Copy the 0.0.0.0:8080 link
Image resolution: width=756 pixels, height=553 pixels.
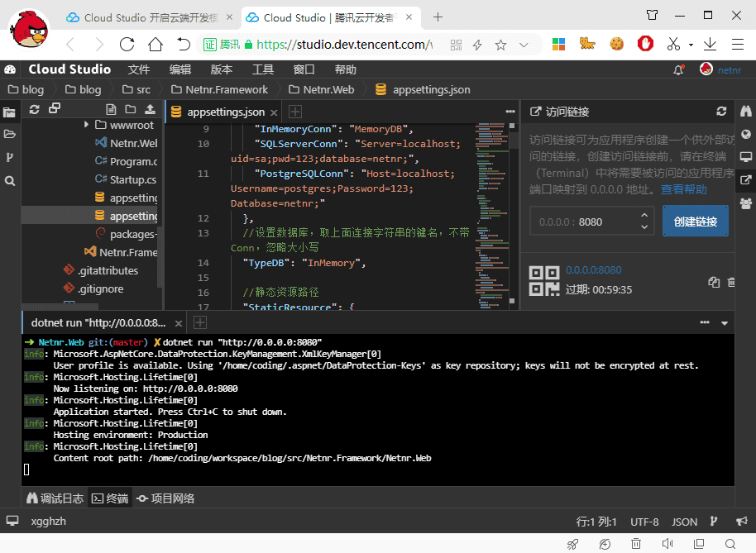coord(714,283)
